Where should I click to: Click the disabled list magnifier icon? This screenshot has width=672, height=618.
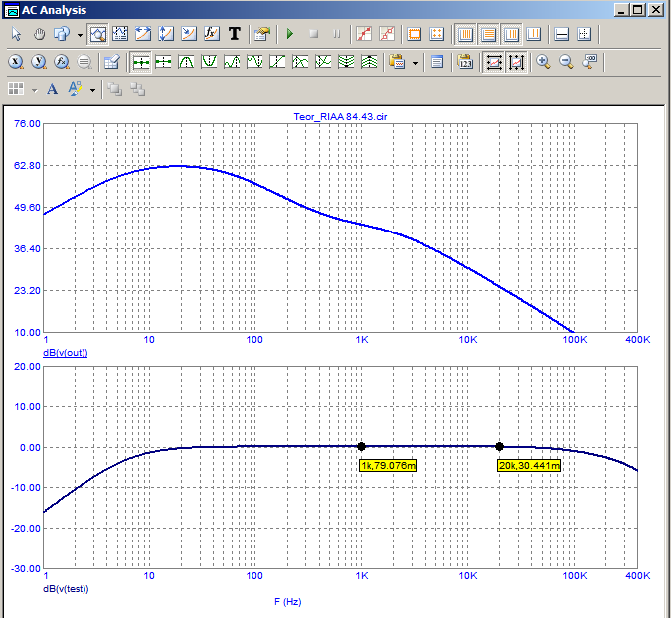pos(84,62)
